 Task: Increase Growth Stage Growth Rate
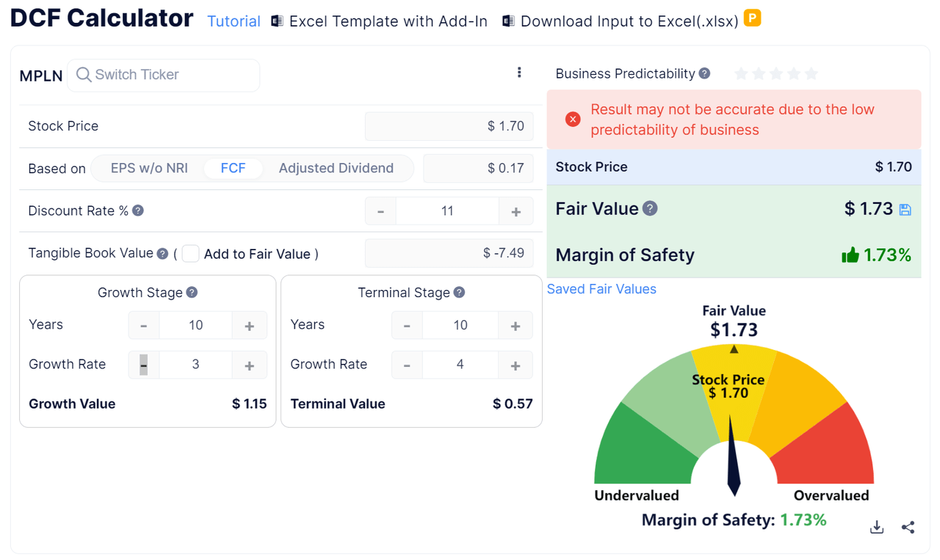250,365
